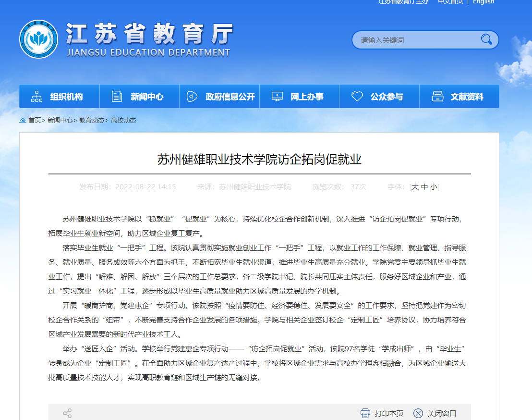Click the organization chart icon

click(37, 97)
